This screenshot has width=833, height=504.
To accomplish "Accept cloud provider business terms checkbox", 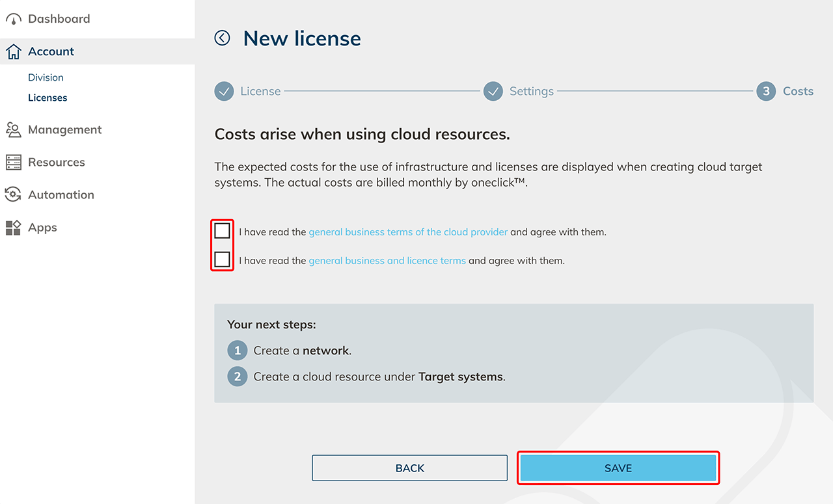I will click(223, 231).
